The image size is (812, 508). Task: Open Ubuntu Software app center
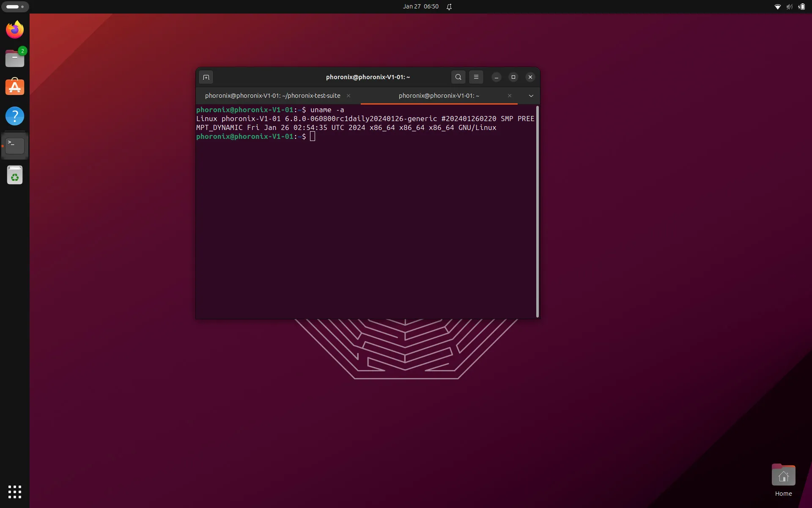[15, 87]
